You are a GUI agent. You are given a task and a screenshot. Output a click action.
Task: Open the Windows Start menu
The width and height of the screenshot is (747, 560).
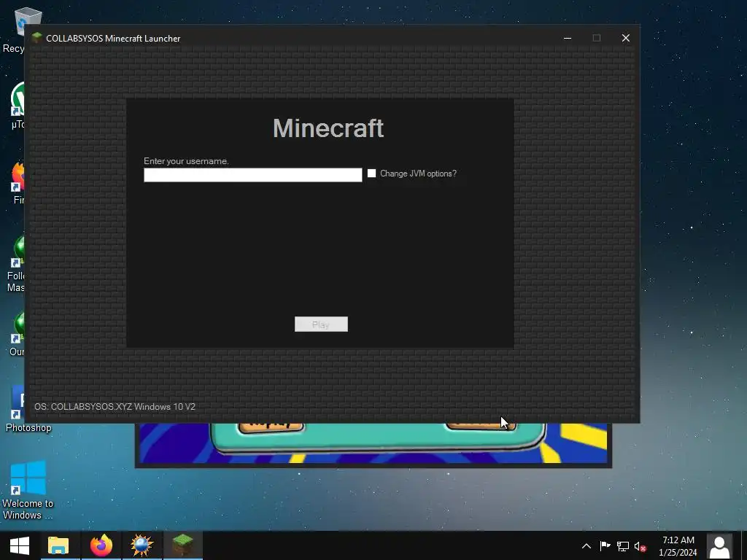(x=20, y=545)
